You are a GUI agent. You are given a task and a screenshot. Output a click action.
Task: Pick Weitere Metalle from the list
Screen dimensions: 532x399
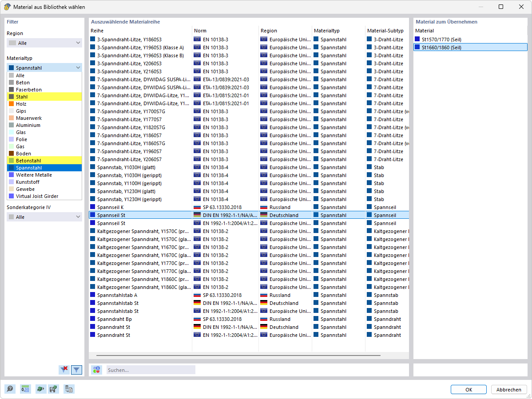(44, 175)
